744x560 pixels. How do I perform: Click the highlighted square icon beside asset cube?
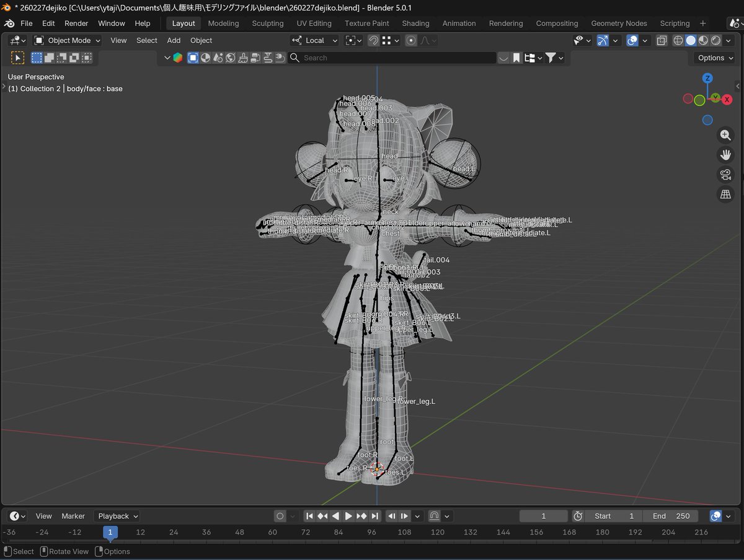click(x=193, y=58)
